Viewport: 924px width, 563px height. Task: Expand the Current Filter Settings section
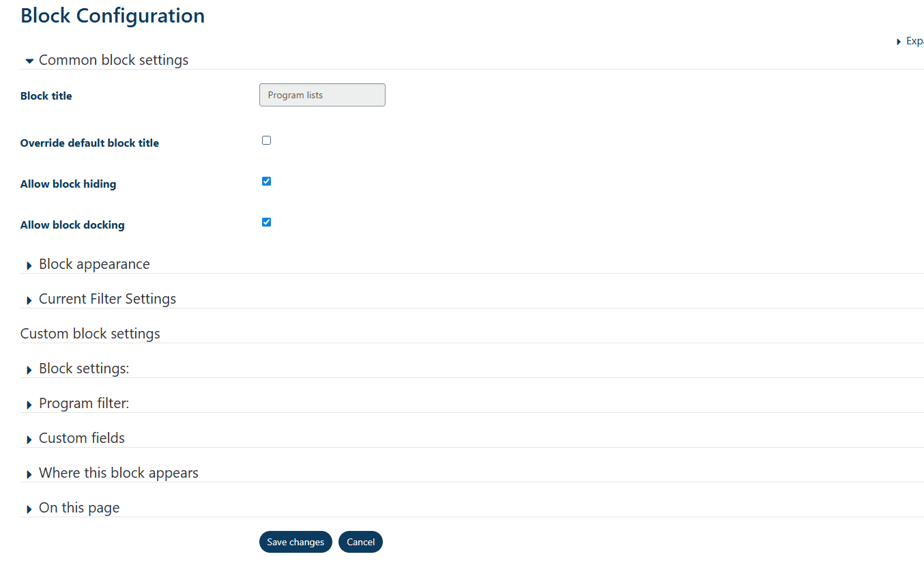tap(107, 298)
